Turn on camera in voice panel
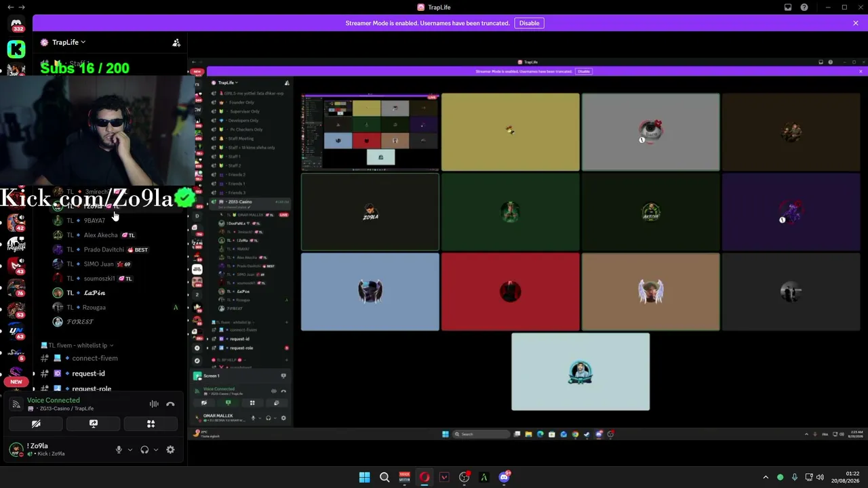 [x=36, y=424]
